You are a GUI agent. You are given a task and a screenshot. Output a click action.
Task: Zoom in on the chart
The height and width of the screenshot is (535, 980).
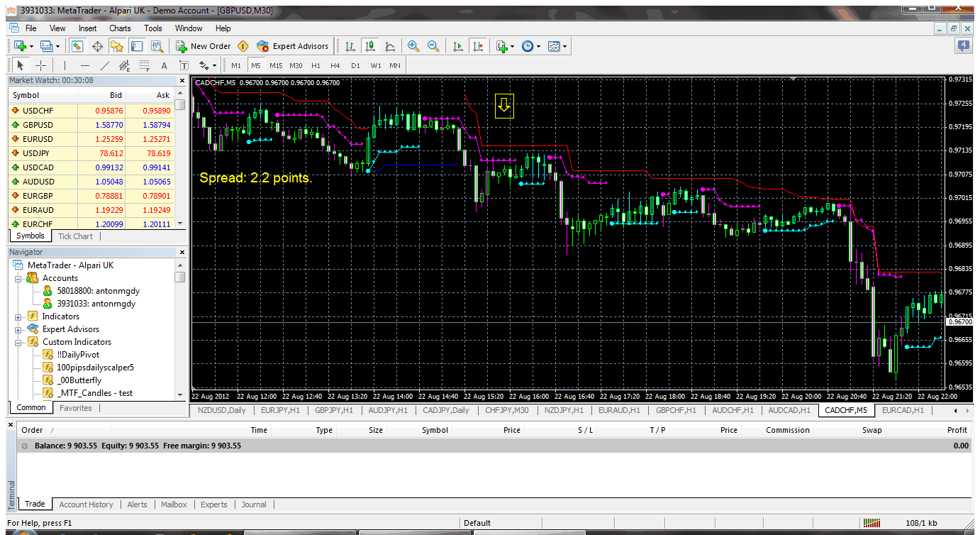tap(413, 46)
